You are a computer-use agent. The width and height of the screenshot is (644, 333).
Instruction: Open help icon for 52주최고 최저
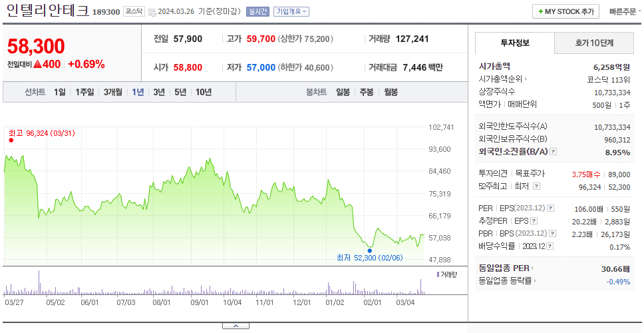(x=536, y=186)
